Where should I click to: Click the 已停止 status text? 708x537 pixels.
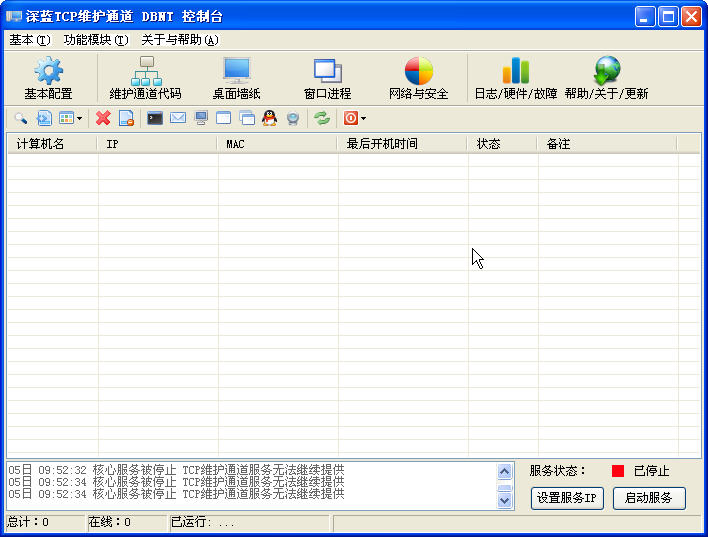tap(651, 471)
